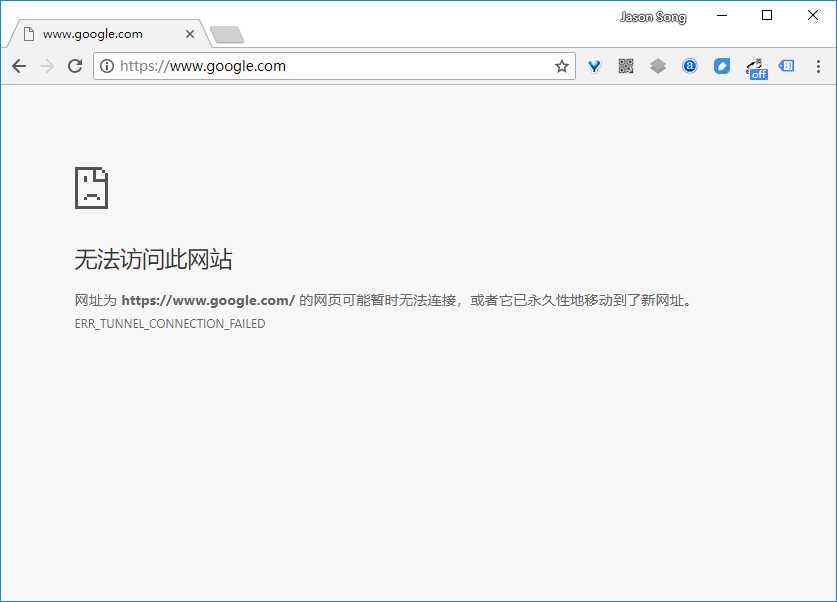The image size is (837, 602).
Task: Open the blue V extension icon
Action: point(594,66)
